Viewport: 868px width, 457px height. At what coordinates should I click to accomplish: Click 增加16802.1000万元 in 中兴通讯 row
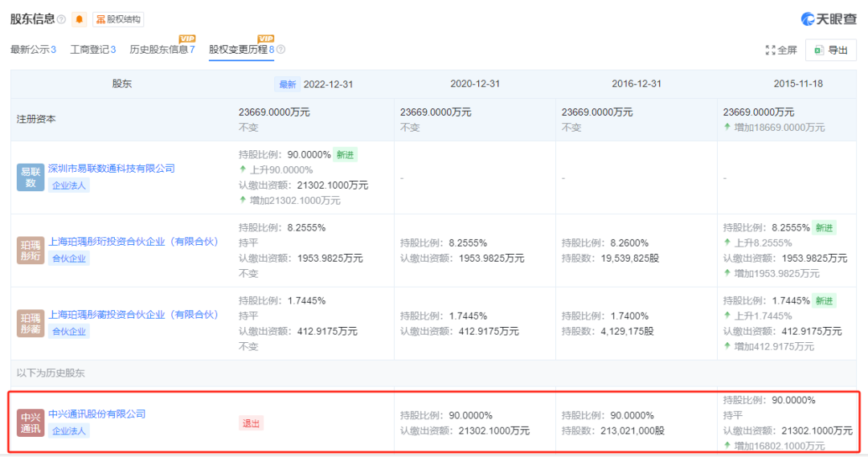(x=774, y=446)
